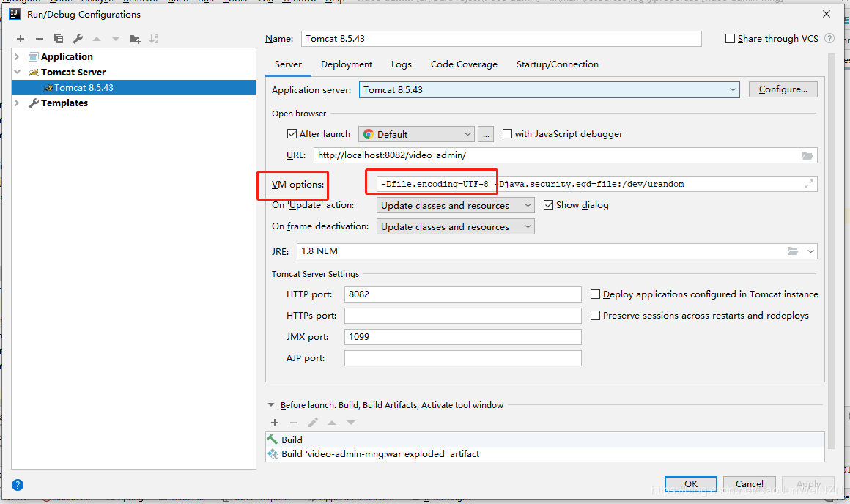Open Code Coverage tab
Screen dimensions: 850x504
point(464,64)
